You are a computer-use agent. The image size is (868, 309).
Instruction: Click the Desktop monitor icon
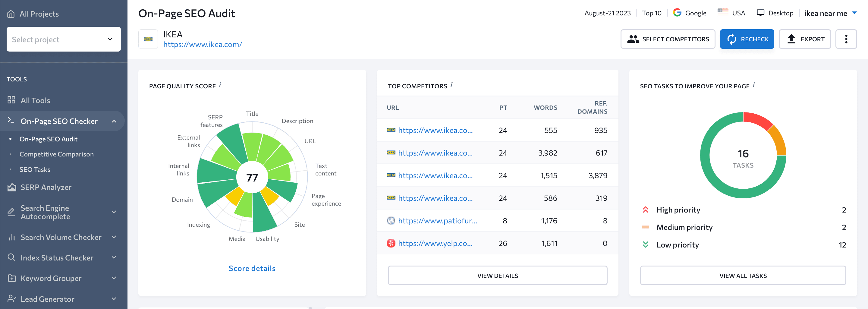pos(760,13)
